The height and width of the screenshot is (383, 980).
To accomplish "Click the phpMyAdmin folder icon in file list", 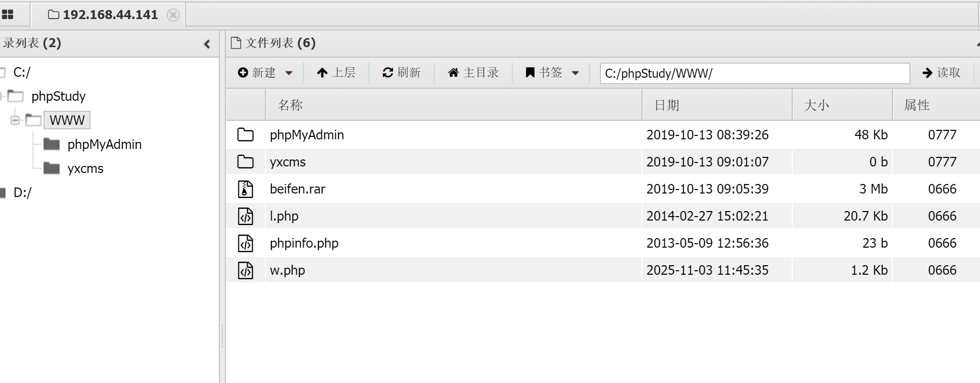I will tap(245, 135).
